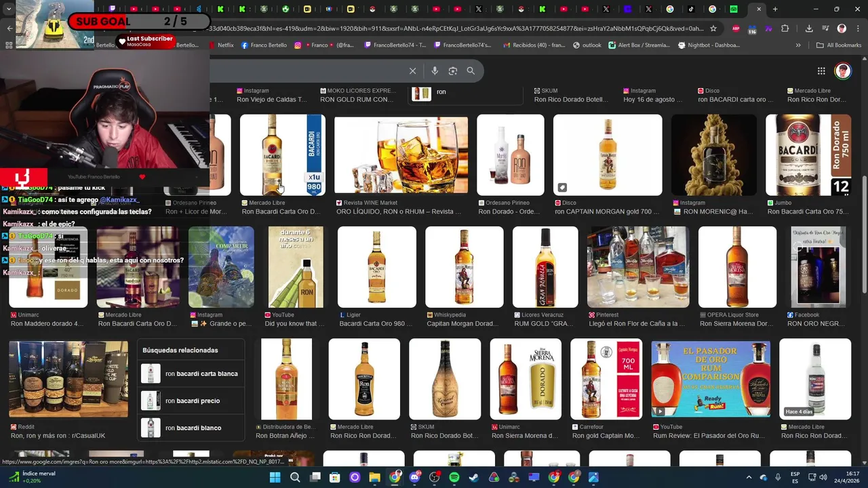868x488 pixels.
Task: Open Chrome extensions puzzle icon
Action: pyautogui.click(x=785, y=28)
